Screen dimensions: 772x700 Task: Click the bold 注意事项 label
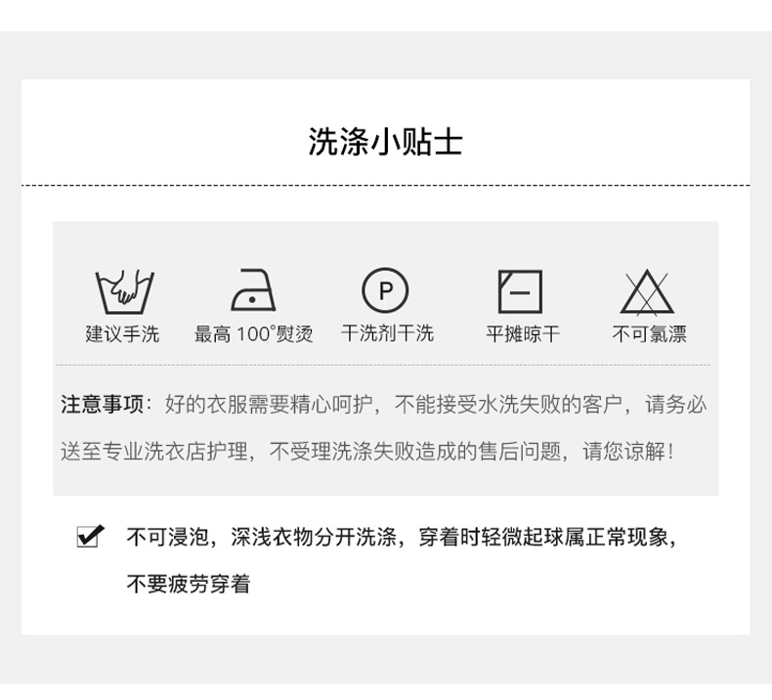pos(103,404)
